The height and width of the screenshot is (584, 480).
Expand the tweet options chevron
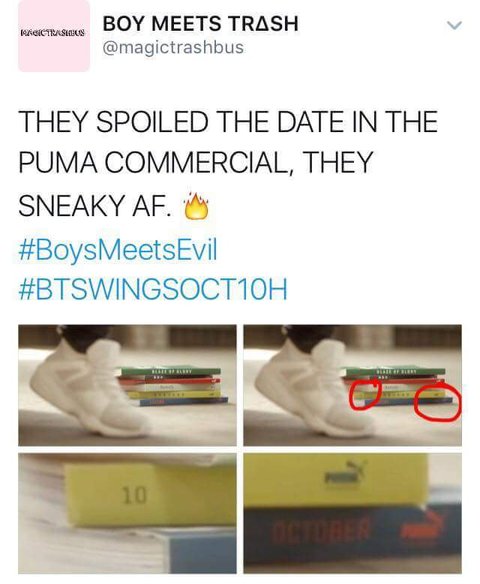pyautogui.click(x=454, y=25)
